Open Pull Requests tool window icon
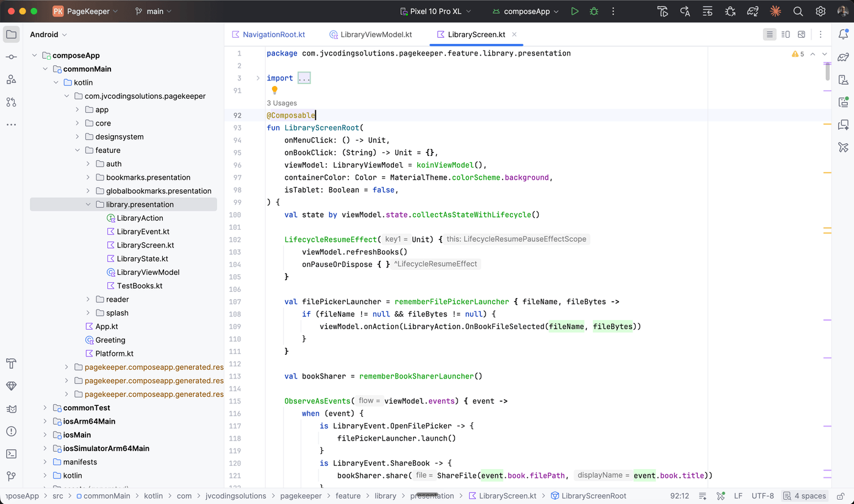The width and height of the screenshot is (854, 504). point(11,102)
